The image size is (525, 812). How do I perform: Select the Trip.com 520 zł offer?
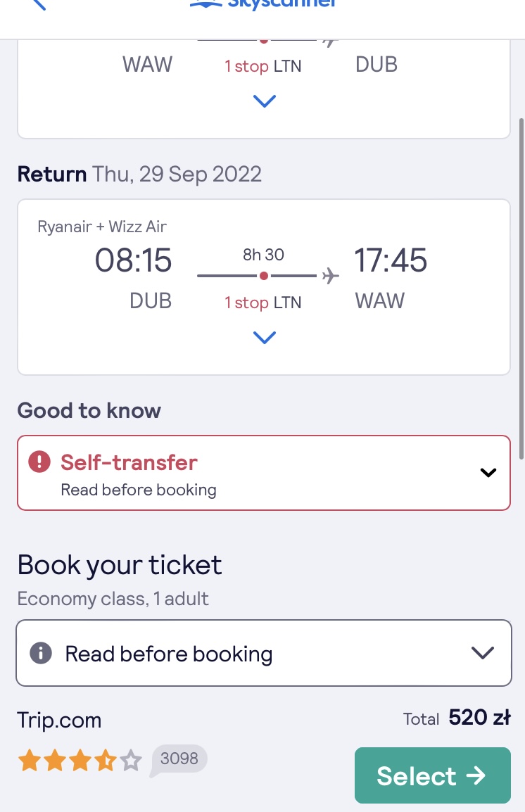pos(432,775)
